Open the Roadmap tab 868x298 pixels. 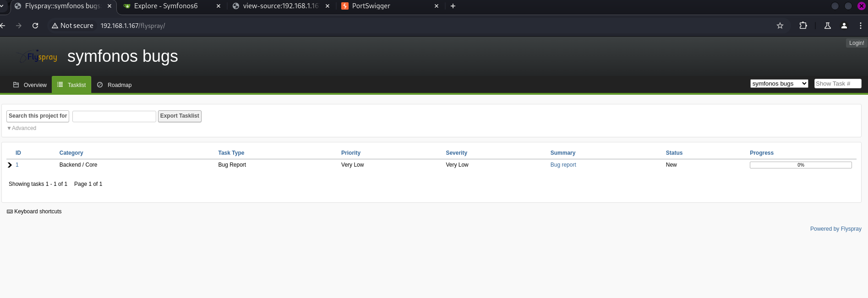click(x=115, y=85)
